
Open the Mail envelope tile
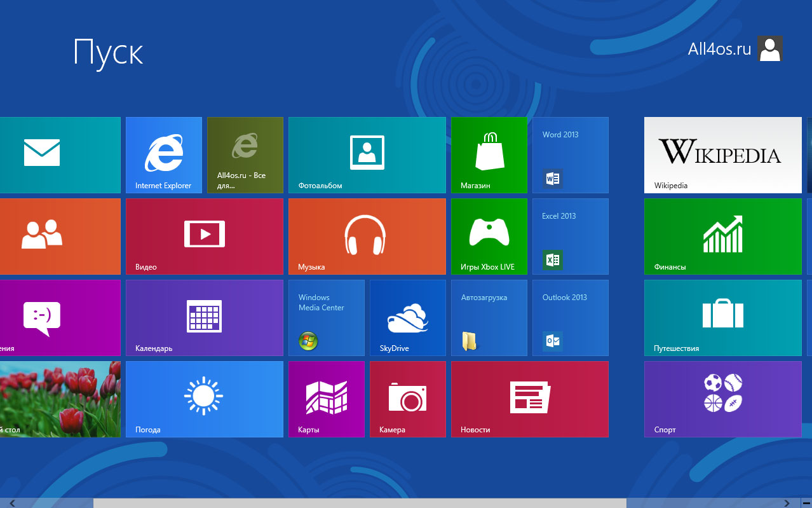60,155
